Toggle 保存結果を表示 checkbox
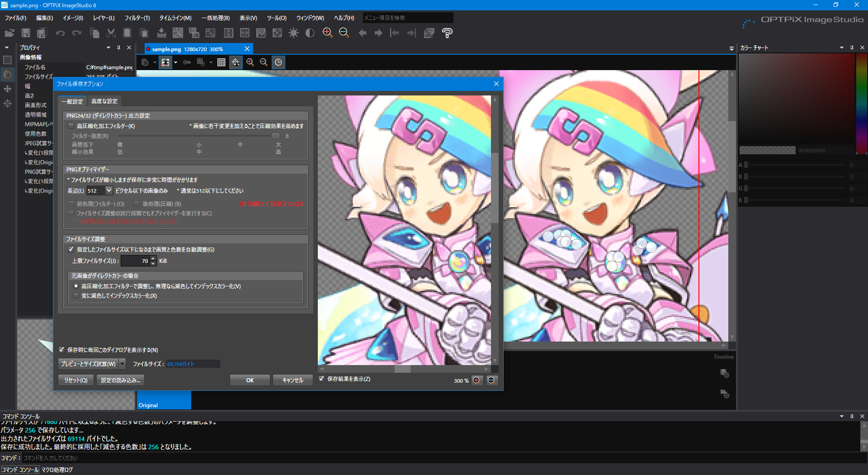Screen dimensions: 868x475 321,379
